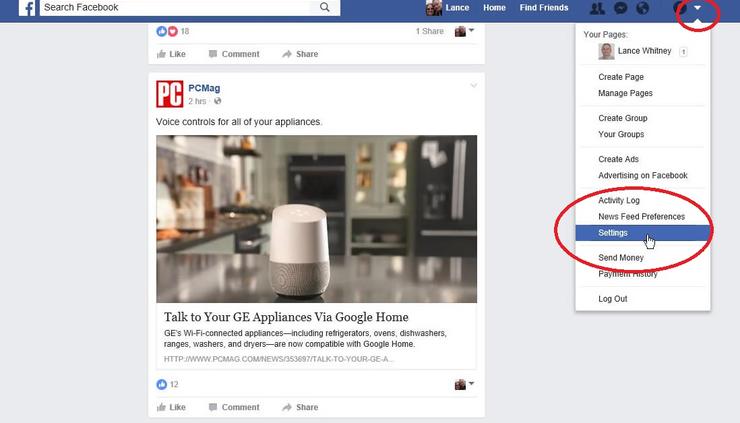
Task: Open audience selector on upper post
Action: pos(464,31)
